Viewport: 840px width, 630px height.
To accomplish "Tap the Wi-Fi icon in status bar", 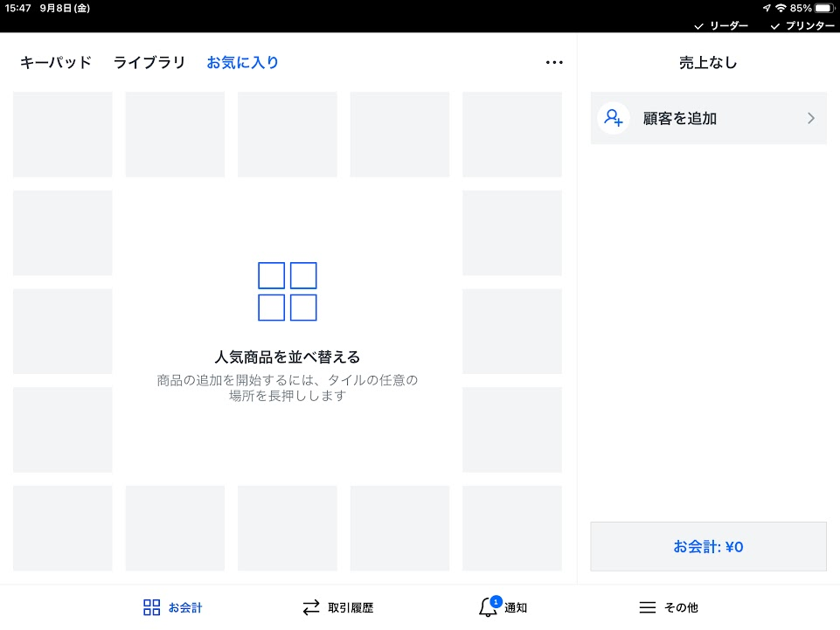I will [780, 8].
